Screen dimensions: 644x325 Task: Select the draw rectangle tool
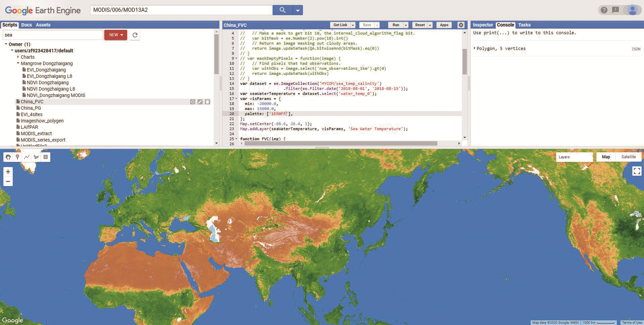coord(46,157)
